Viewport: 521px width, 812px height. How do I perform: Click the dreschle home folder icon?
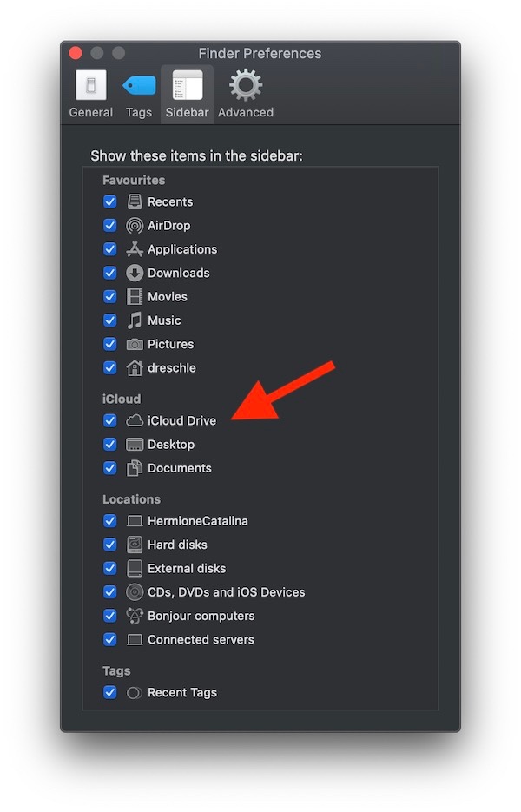(134, 367)
